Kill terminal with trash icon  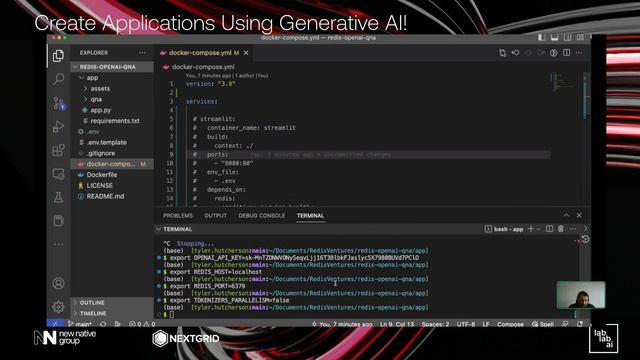(561, 229)
